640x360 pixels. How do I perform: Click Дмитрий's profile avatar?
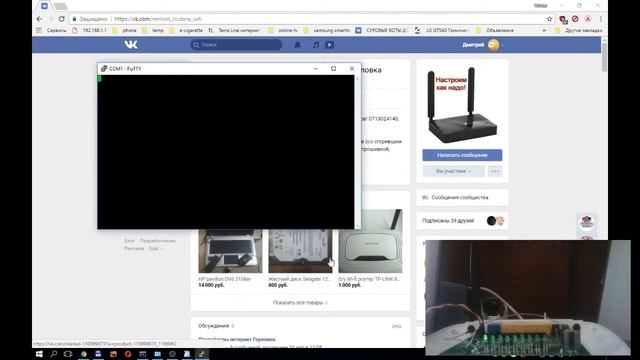click(x=493, y=44)
